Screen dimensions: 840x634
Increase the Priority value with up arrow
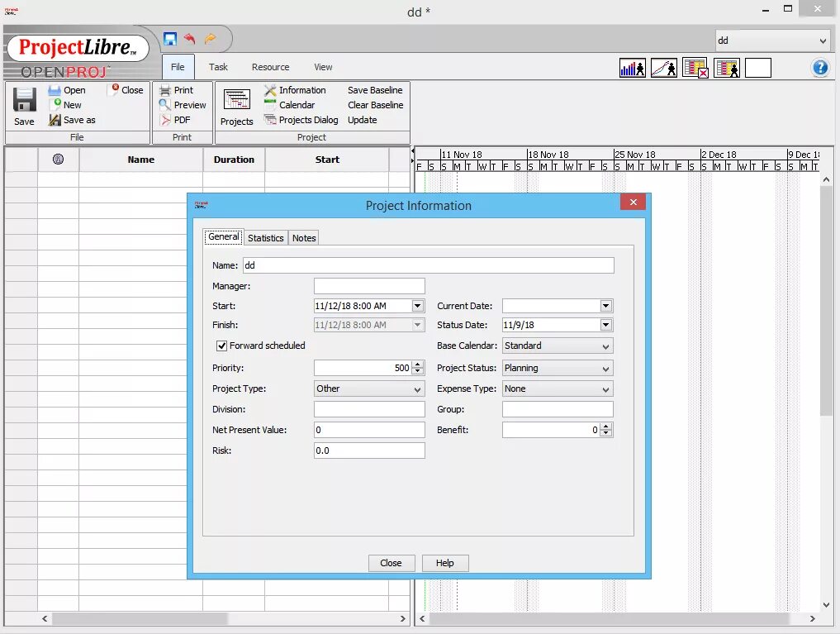click(x=418, y=365)
